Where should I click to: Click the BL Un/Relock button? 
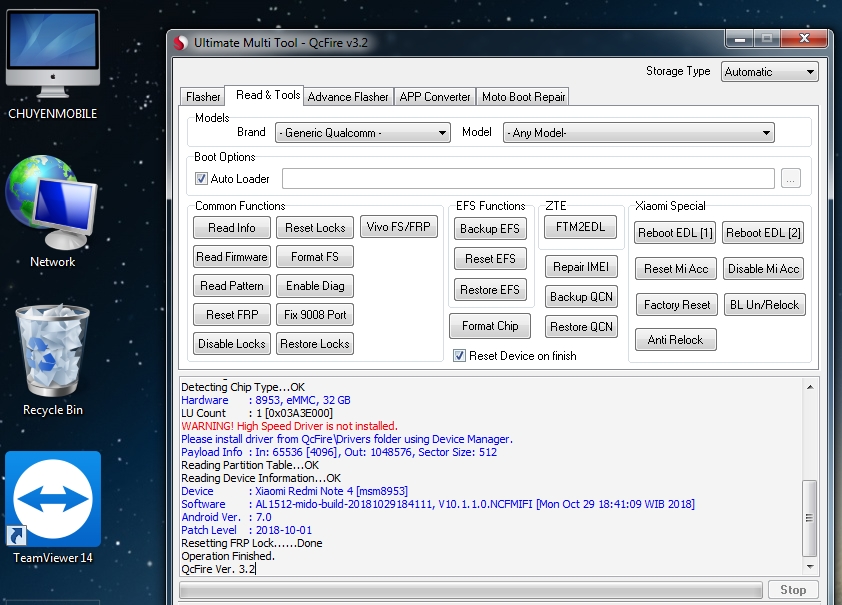click(764, 304)
